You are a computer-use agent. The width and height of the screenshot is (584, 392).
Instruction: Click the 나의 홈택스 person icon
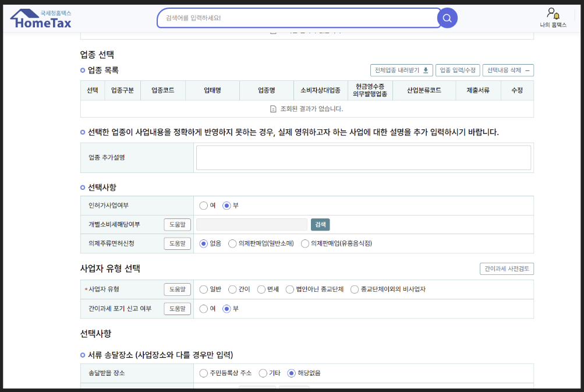[551, 12]
